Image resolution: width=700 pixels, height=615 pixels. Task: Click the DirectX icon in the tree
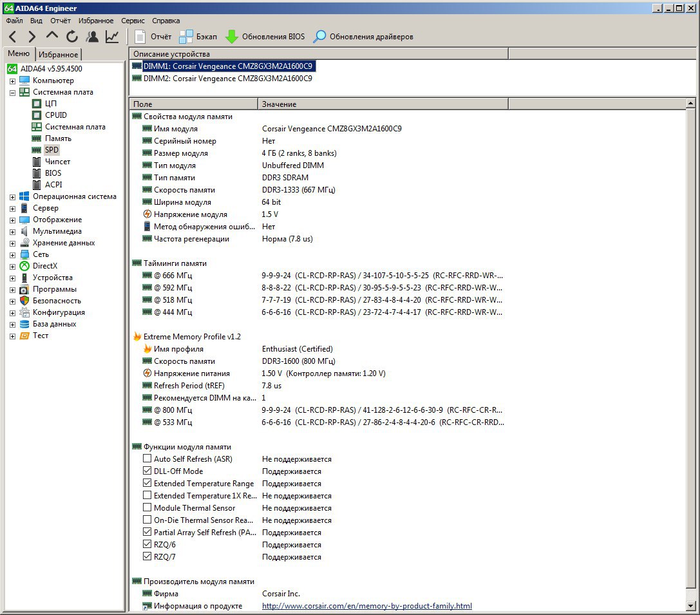(24, 266)
